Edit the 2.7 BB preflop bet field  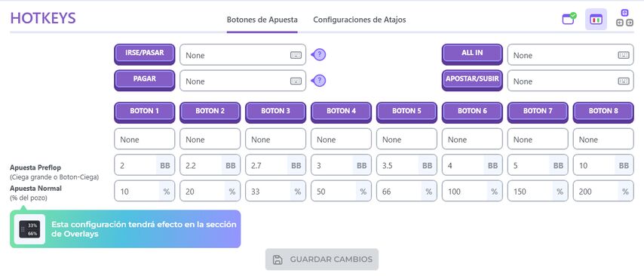tap(275, 165)
